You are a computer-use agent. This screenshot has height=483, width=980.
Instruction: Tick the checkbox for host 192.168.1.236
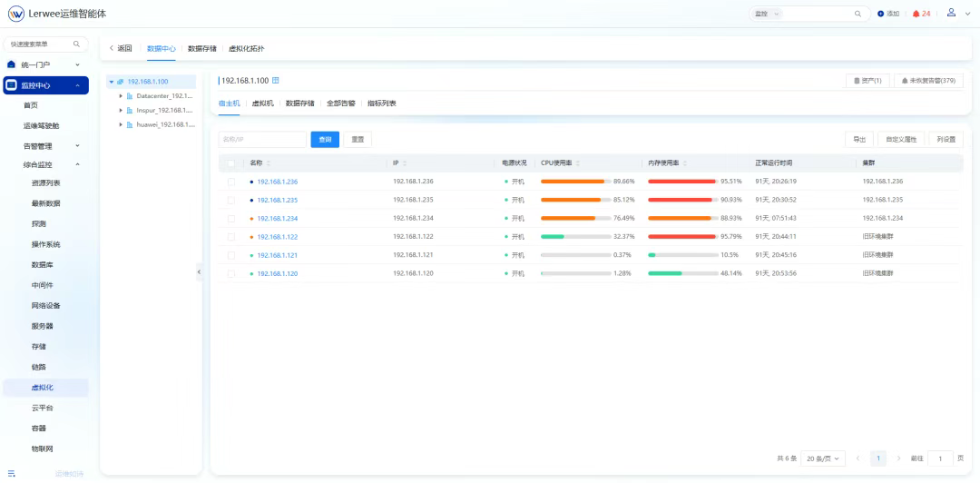click(231, 182)
